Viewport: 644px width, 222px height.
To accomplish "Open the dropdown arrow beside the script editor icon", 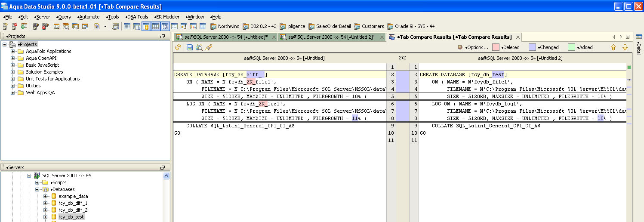I will (105, 26).
